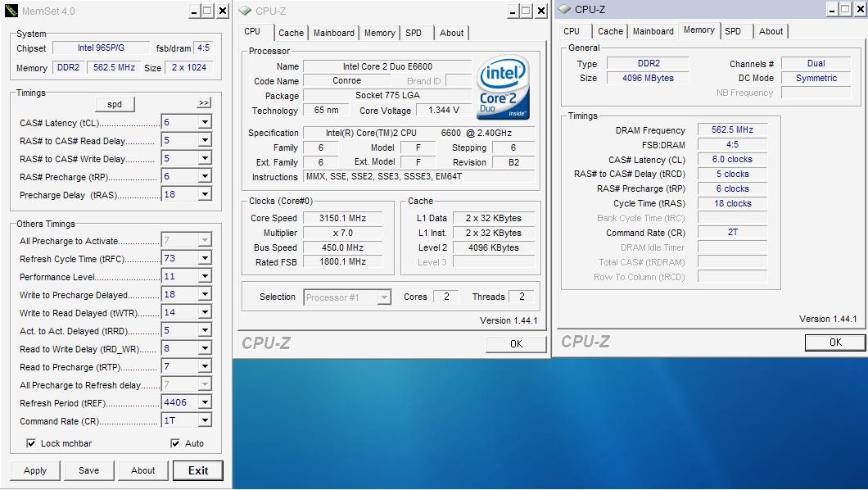Click the fsb/dram ratio field 4:5 in MemSet
The width and height of the screenshot is (868, 490).
(x=204, y=48)
